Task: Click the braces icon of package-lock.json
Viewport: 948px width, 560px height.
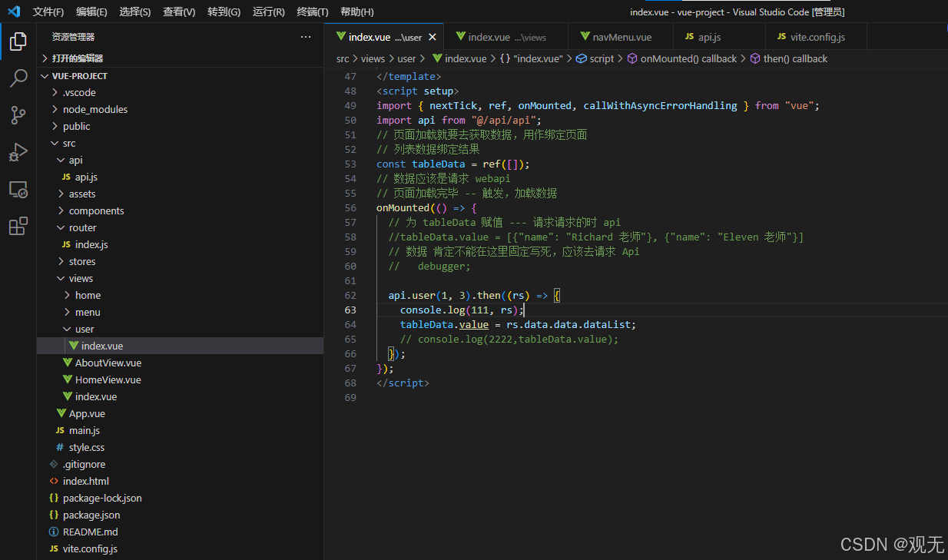Action: pos(54,498)
